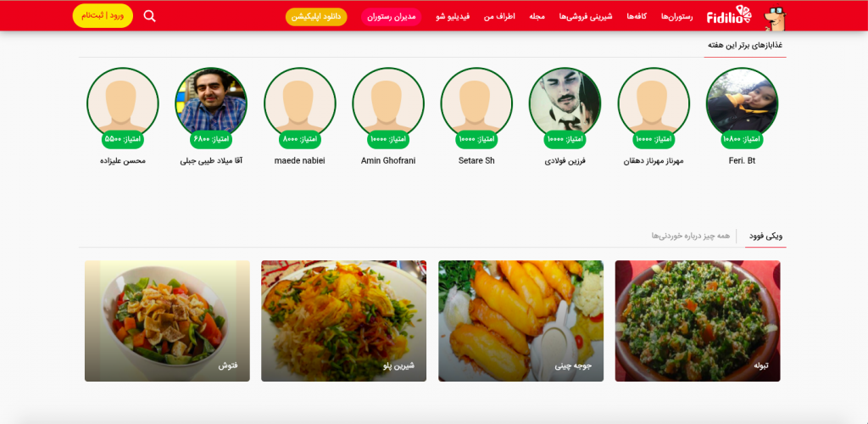
Task: Click the cartoon mascot icon in header
Action: (774, 18)
